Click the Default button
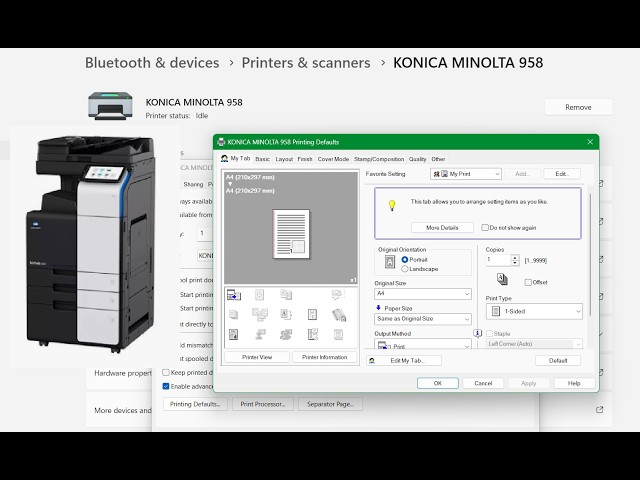The height and width of the screenshot is (480, 640). click(558, 360)
